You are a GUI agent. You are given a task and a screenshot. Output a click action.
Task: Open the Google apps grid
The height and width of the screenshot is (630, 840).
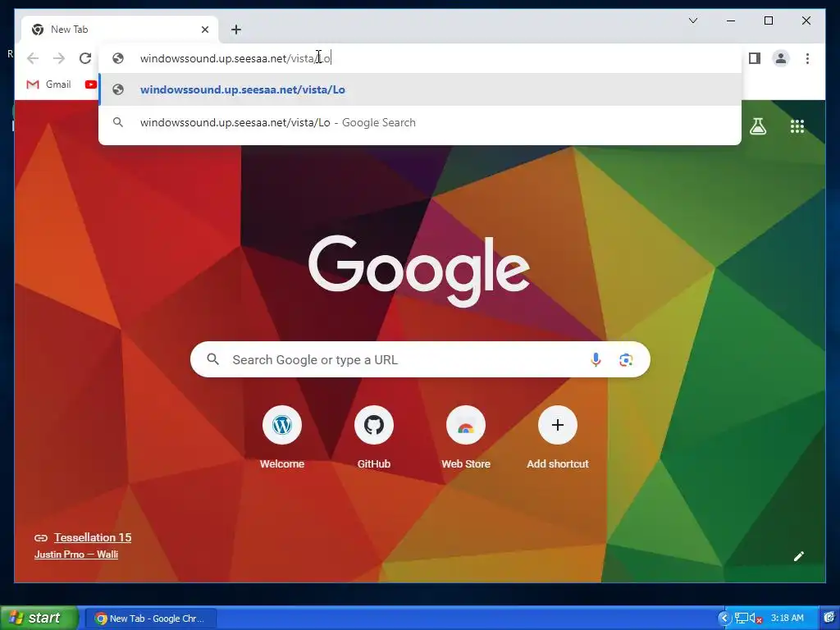click(x=797, y=126)
